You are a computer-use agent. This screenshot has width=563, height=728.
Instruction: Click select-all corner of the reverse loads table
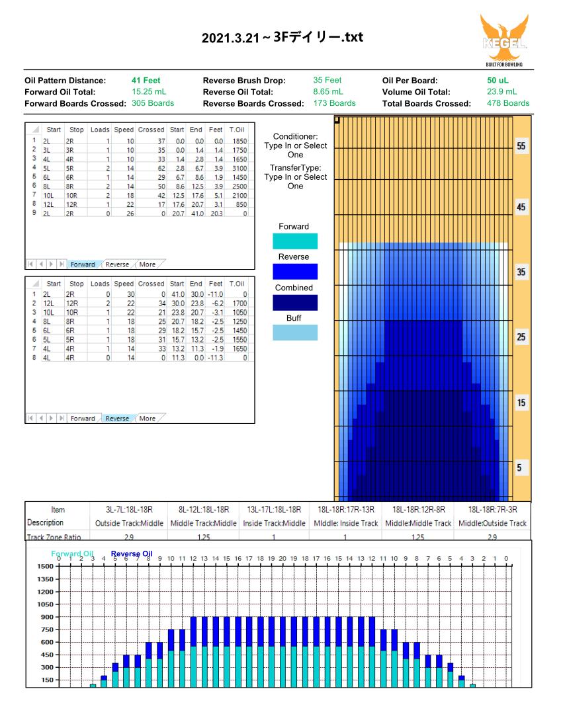[35, 283]
